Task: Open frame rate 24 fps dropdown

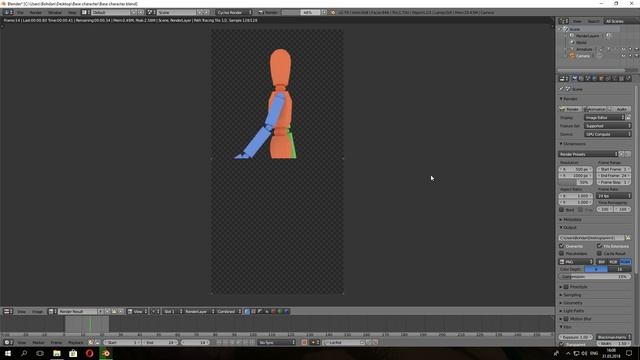Action: click(614, 196)
